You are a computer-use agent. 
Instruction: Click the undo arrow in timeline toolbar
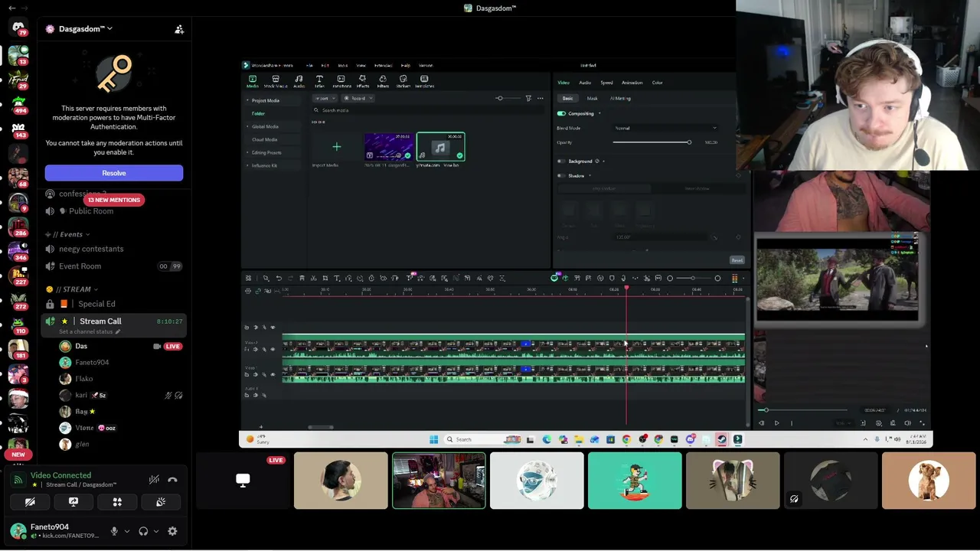coord(279,278)
